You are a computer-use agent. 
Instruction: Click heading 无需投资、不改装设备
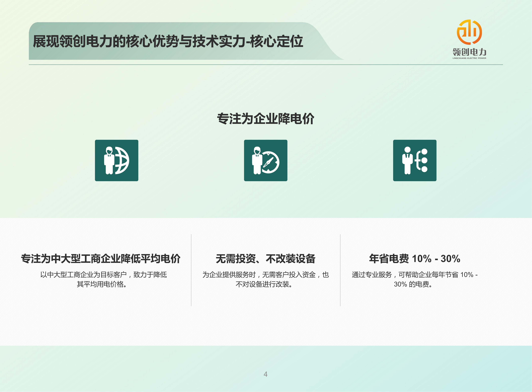click(266, 259)
